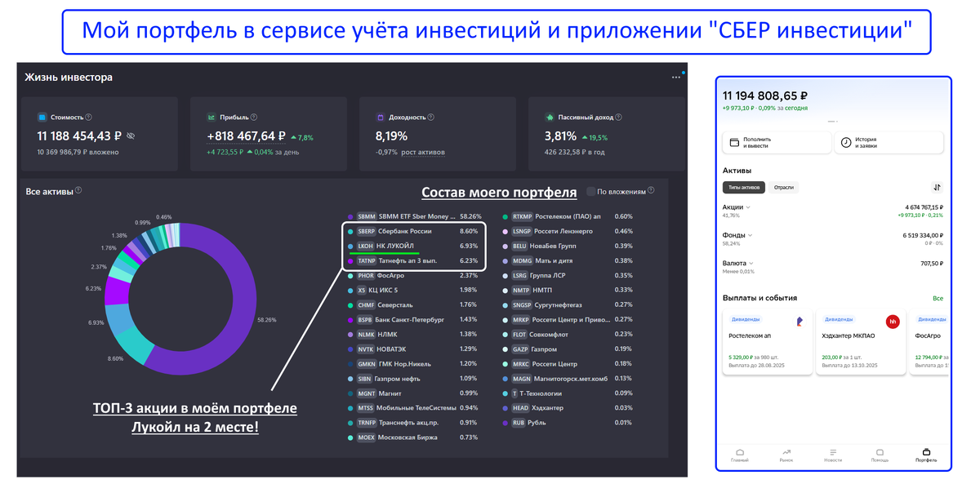Select the Типы активов tab
The height and width of the screenshot is (493, 980).
point(744,187)
